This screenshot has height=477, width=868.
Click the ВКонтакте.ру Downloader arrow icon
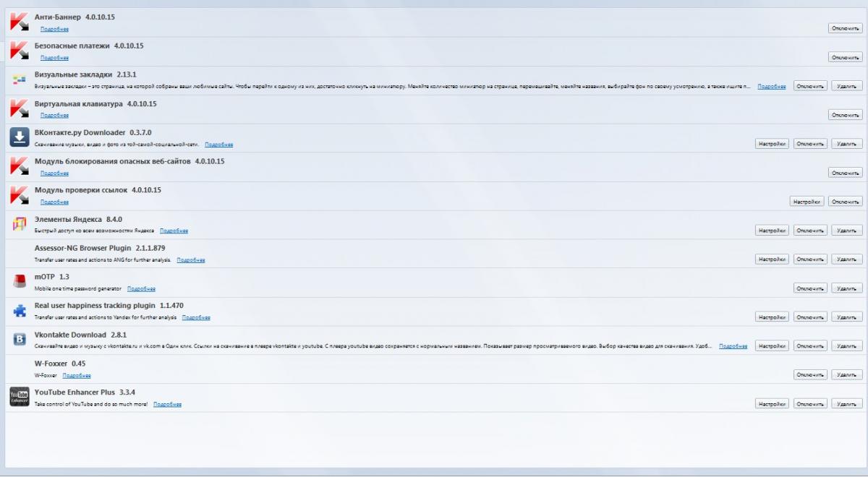click(x=19, y=137)
